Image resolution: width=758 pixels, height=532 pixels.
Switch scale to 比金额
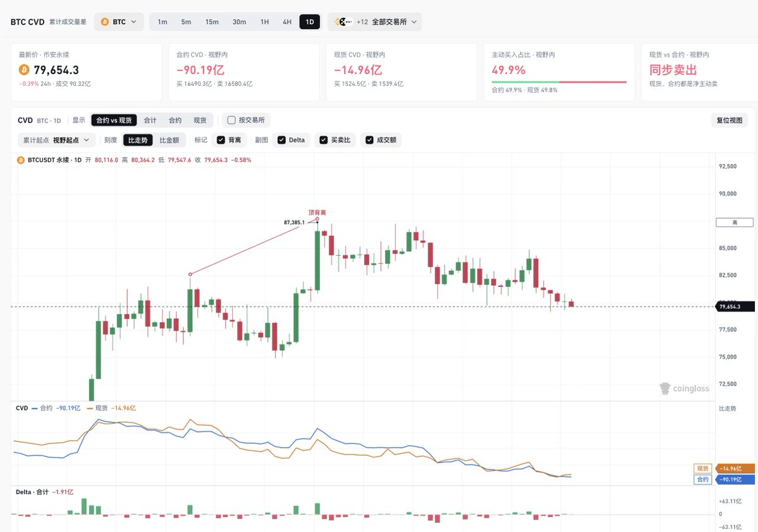coord(169,140)
